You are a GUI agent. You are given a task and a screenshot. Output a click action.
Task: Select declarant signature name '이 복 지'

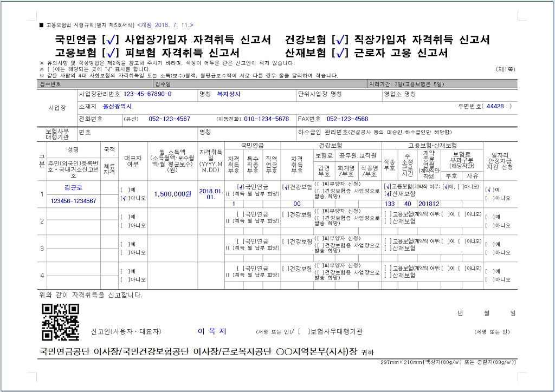(212, 331)
